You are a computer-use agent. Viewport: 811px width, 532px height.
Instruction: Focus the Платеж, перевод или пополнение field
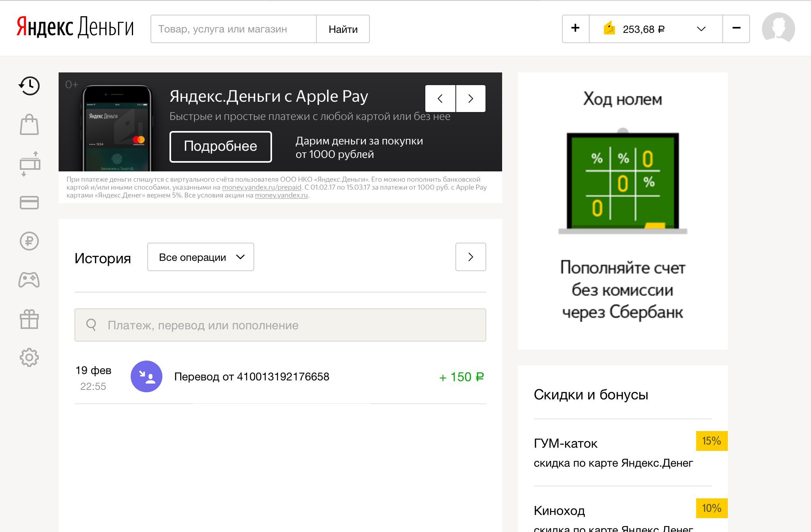pos(280,325)
